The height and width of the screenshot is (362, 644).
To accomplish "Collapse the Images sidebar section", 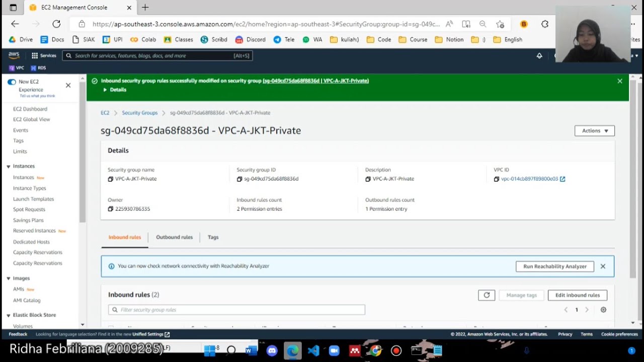I will pos(9,279).
